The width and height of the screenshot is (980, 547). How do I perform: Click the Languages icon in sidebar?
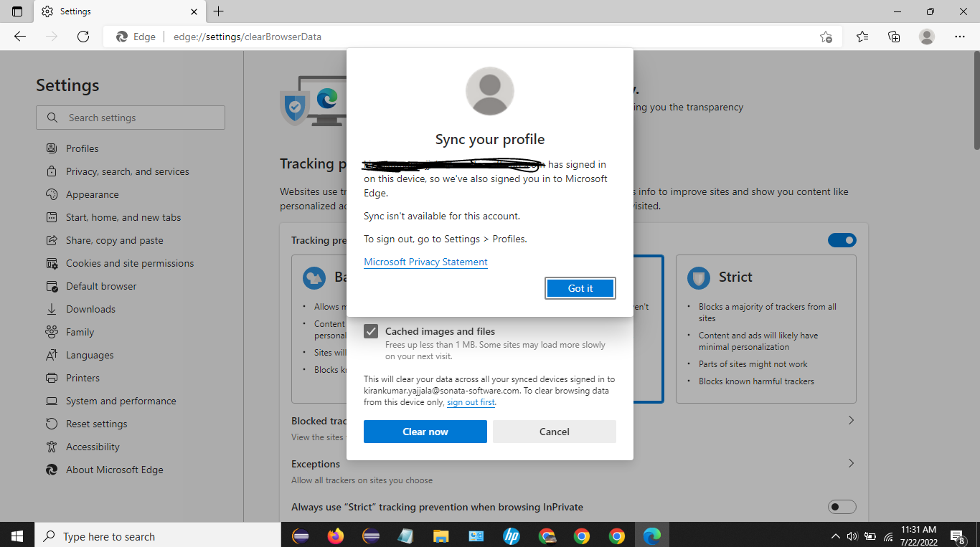[52, 355]
